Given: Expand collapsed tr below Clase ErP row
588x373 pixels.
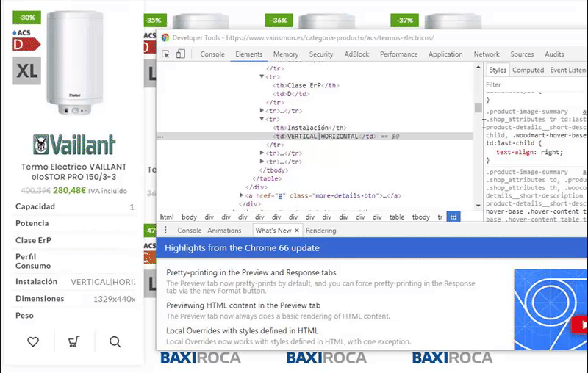Looking at the screenshot, I should pyautogui.click(x=262, y=110).
